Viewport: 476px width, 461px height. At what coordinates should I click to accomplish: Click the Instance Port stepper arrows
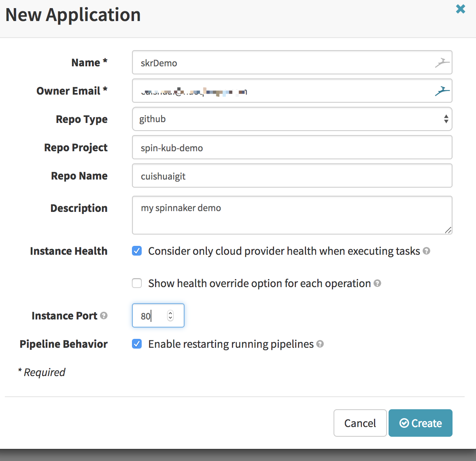[170, 315]
